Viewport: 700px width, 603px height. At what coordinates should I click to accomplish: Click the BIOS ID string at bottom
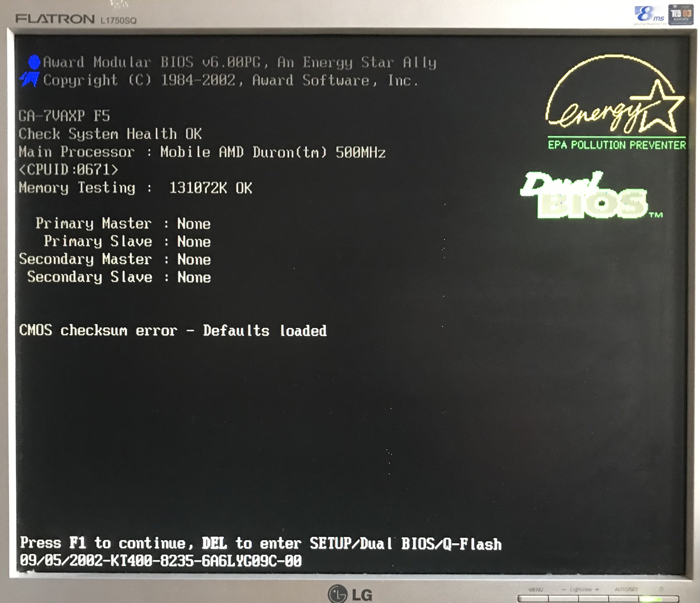(161, 561)
